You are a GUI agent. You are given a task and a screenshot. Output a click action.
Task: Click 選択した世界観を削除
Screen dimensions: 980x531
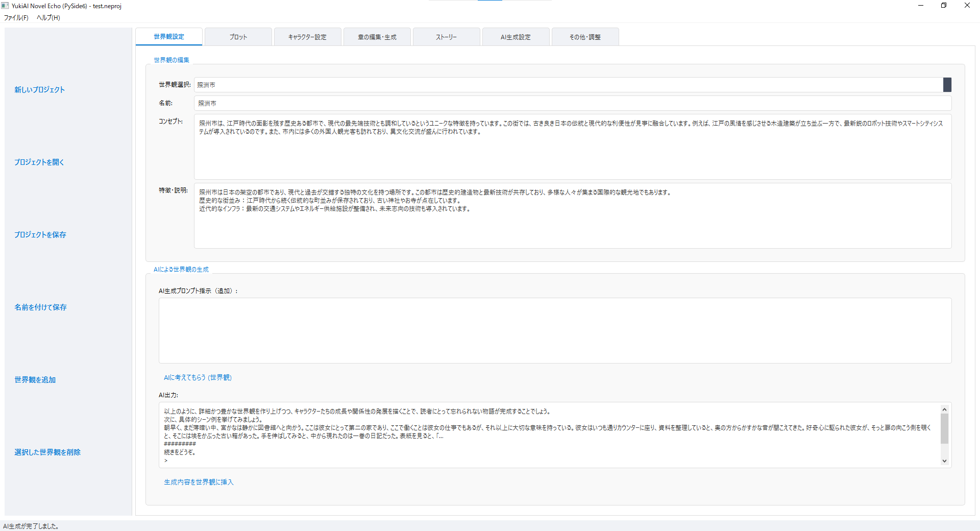click(47, 452)
